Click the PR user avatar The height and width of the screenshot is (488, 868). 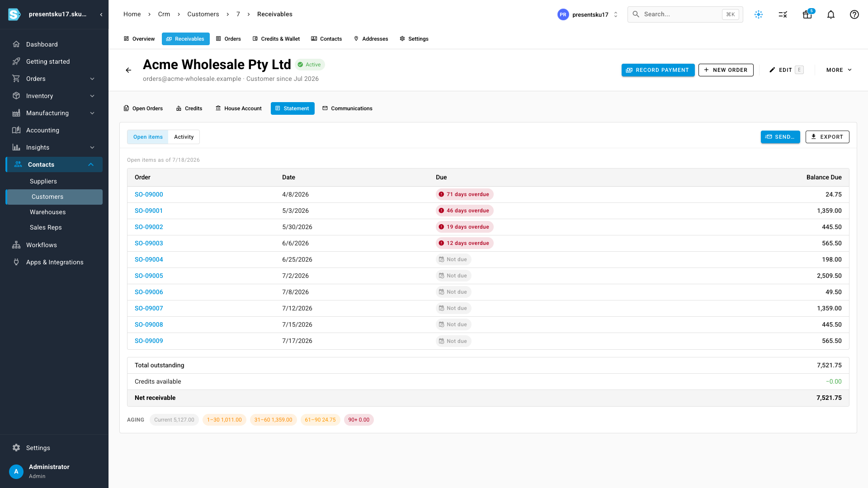[563, 14]
